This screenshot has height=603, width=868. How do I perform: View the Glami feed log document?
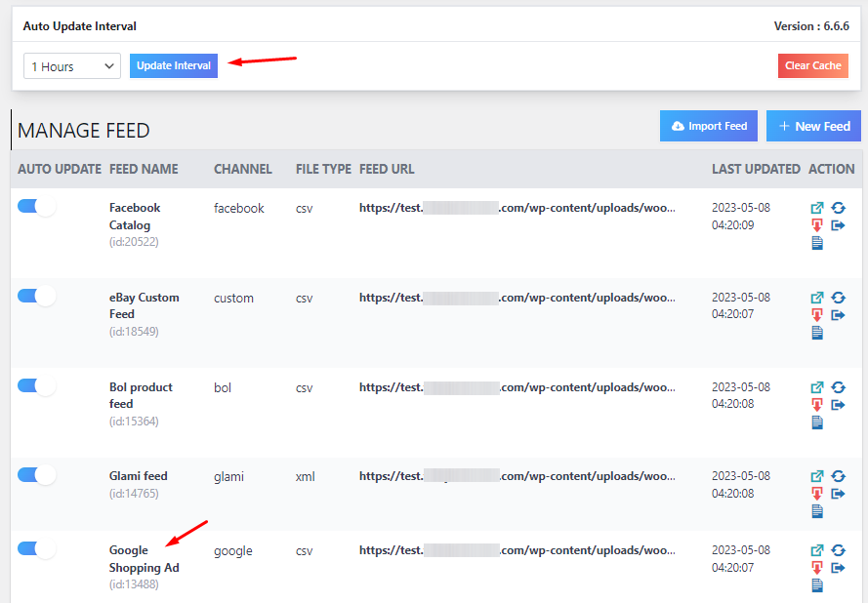pyautogui.click(x=817, y=511)
